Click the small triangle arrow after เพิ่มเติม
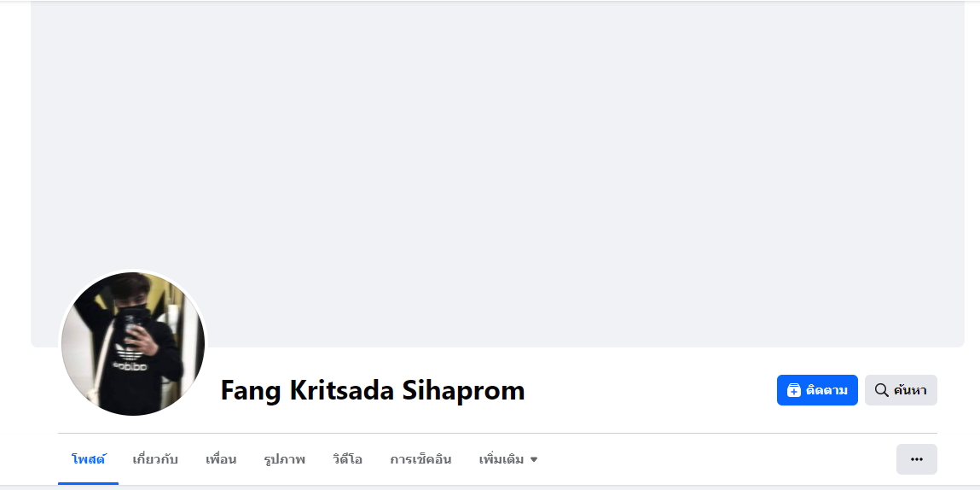The height and width of the screenshot is (490, 980). 534,460
